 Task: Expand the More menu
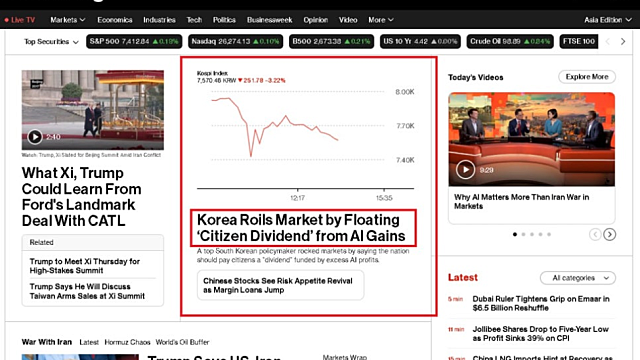point(381,20)
